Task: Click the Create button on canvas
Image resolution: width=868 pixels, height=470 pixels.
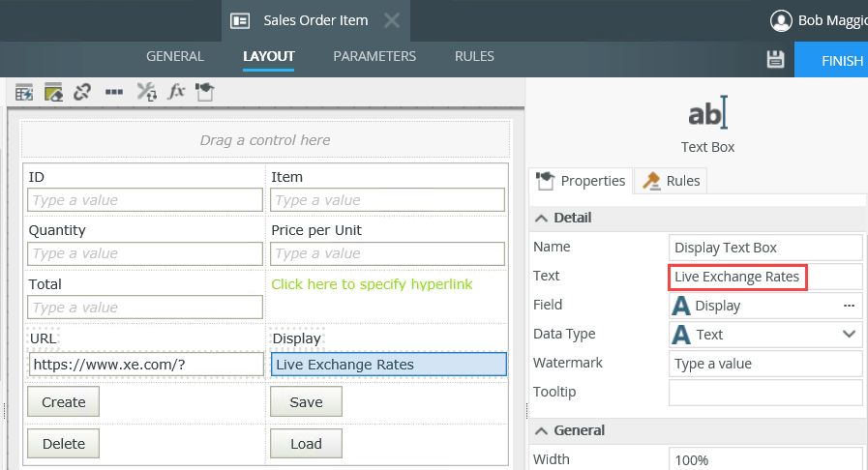Action: (x=64, y=402)
